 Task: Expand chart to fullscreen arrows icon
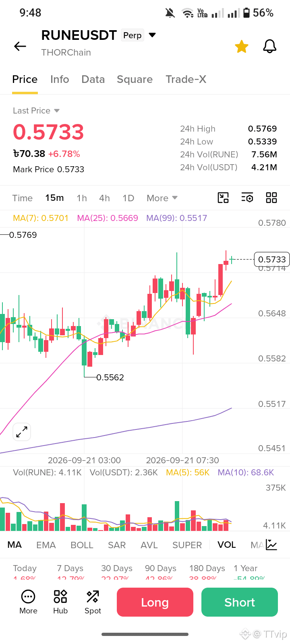[22, 432]
